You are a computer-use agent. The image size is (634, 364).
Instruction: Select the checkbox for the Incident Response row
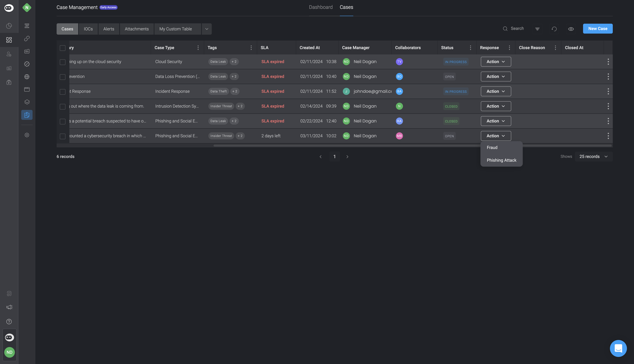click(63, 92)
